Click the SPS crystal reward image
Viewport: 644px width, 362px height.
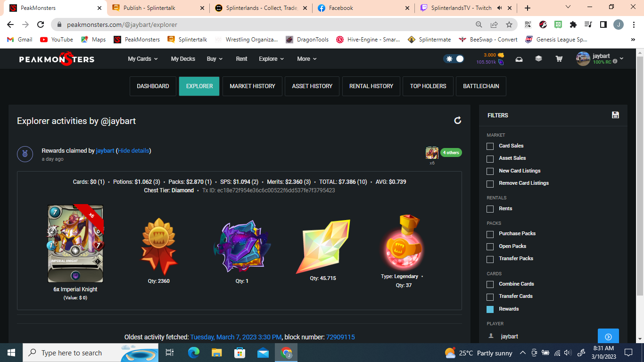[323, 246]
